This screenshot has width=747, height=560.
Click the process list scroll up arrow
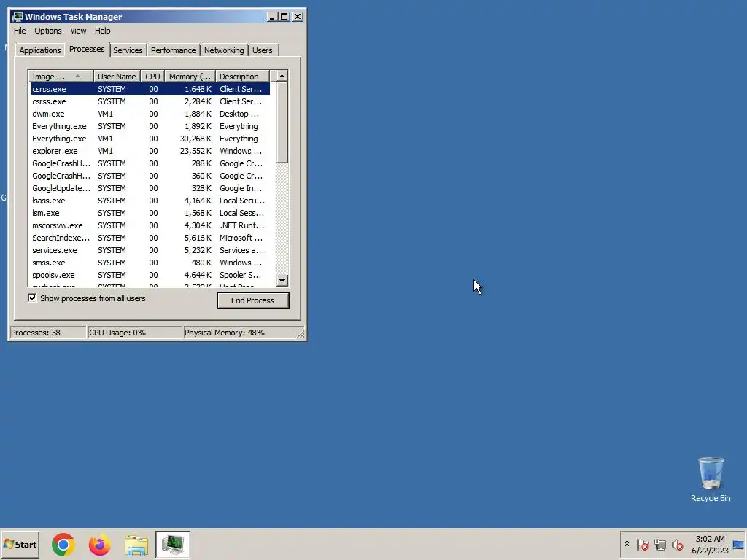[x=282, y=76]
